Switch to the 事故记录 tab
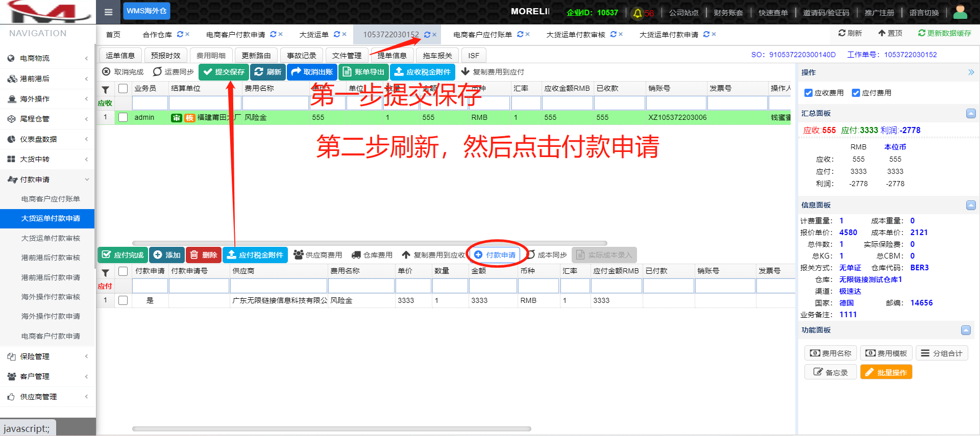This screenshot has height=436, width=980. pyautogui.click(x=302, y=55)
